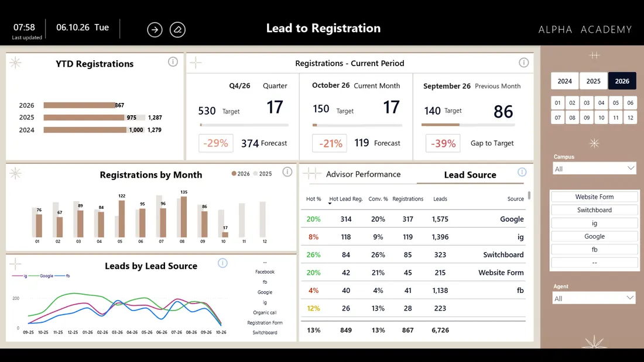Filter by the Switchboard source button
The height and width of the screenshot is (362, 644).
pyautogui.click(x=594, y=210)
